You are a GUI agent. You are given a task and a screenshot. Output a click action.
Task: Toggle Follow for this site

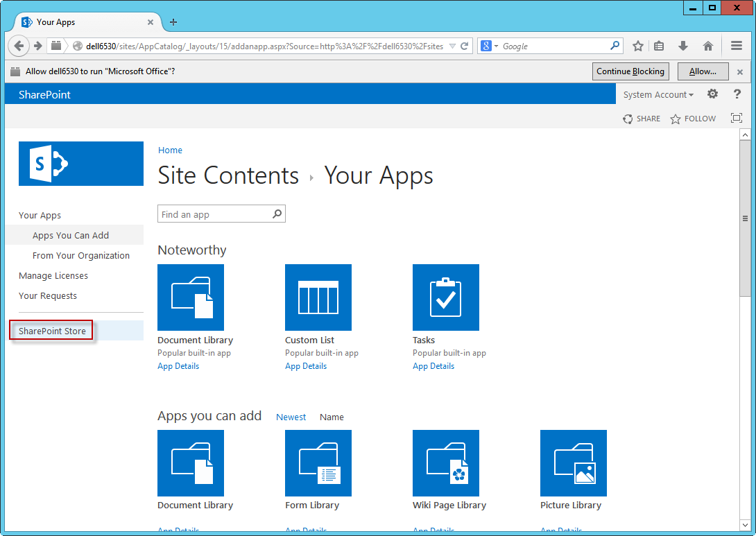(692, 119)
